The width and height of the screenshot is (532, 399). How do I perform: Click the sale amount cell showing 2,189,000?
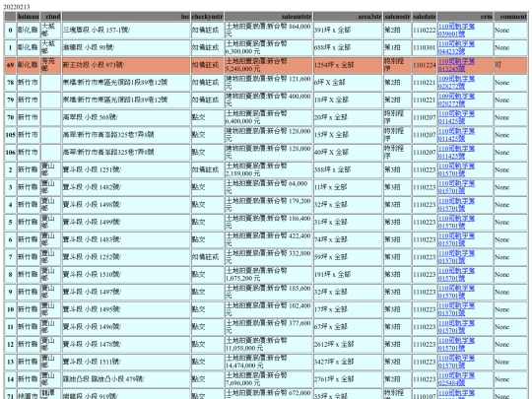pos(268,170)
